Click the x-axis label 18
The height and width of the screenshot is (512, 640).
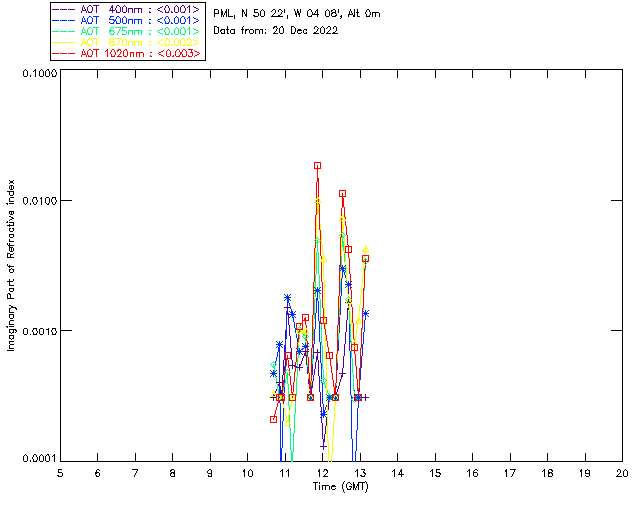[547, 473]
